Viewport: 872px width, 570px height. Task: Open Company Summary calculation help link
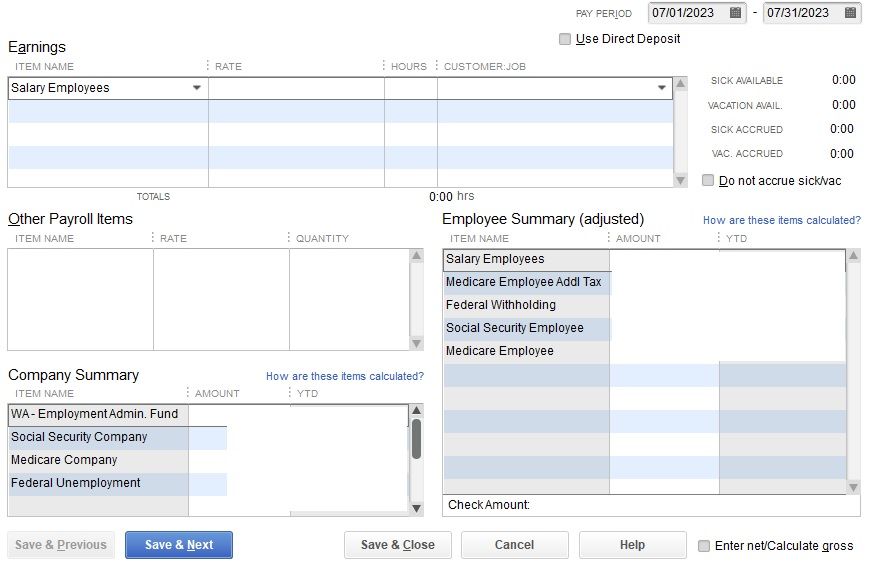344,376
